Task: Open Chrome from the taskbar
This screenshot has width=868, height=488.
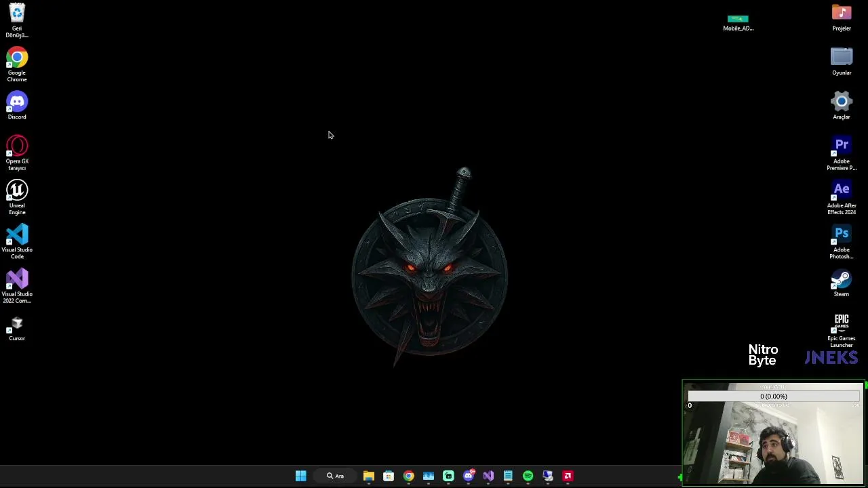Action: click(408, 476)
